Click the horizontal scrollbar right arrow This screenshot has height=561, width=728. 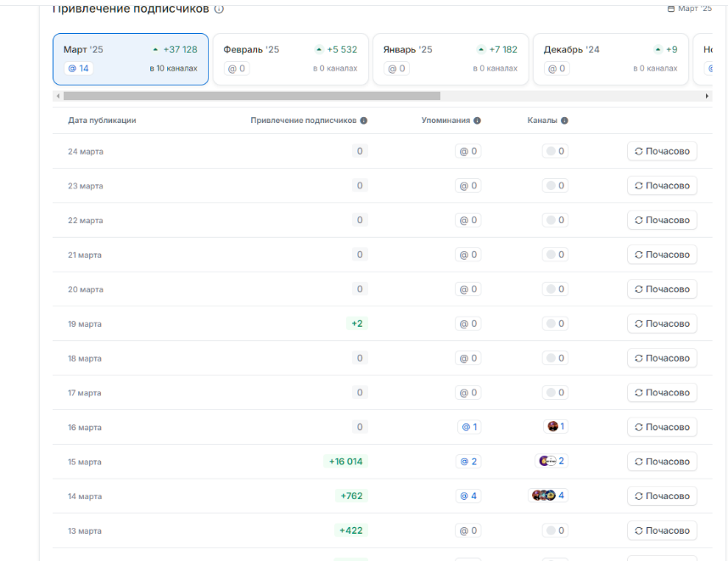(x=708, y=97)
